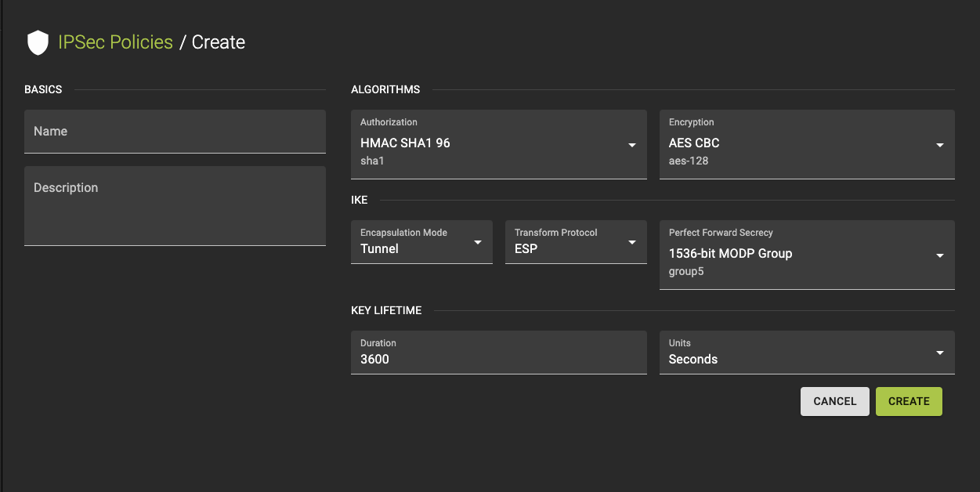The width and height of the screenshot is (980, 492).
Task: Open the Encryption dropdown
Action: (x=807, y=144)
